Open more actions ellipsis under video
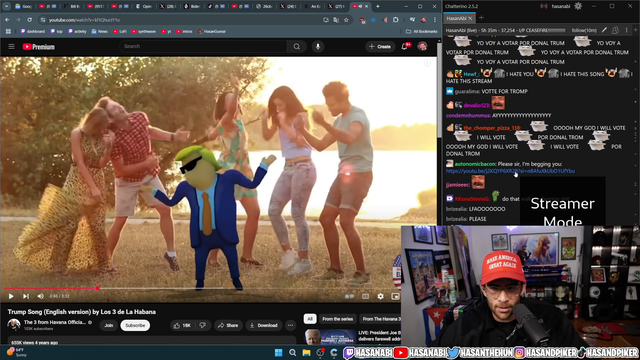This screenshot has height=360, width=640. [x=290, y=325]
